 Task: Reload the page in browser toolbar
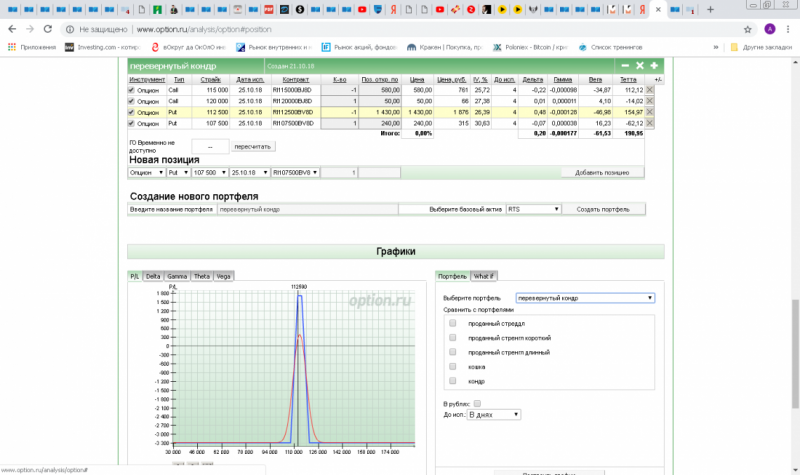click(x=50, y=29)
